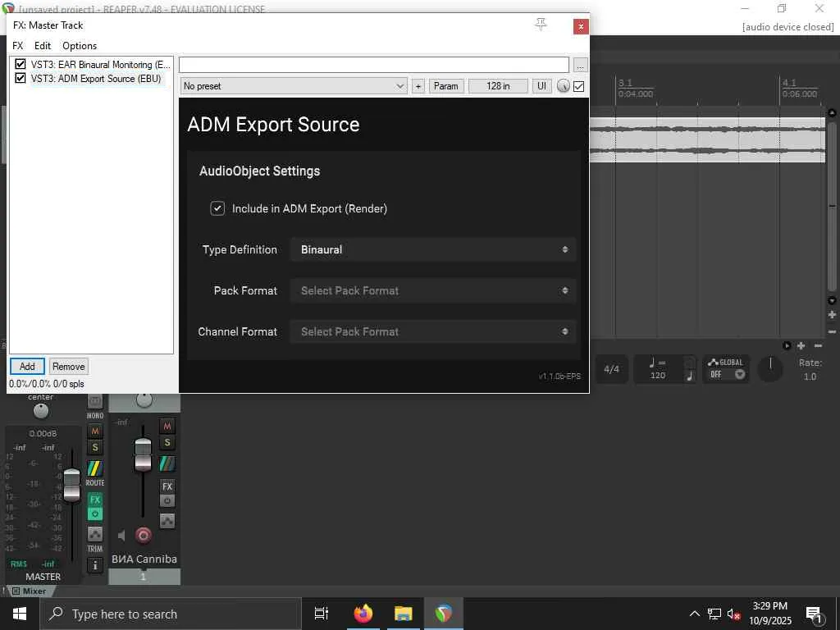This screenshot has width=840, height=630.
Task: Solo track 1 with its S button
Action: (x=167, y=442)
